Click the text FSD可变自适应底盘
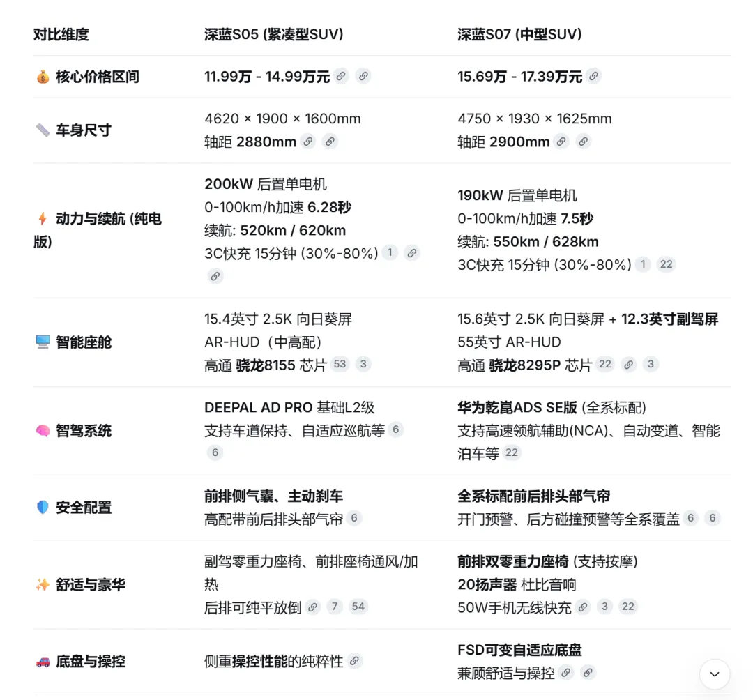The image size is (753, 700). 519,650
